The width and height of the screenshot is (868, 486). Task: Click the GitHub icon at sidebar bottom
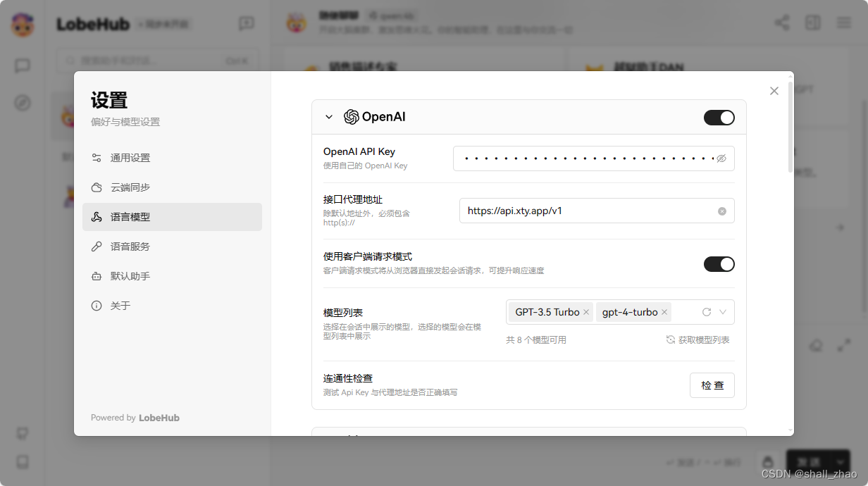(23, 432)
